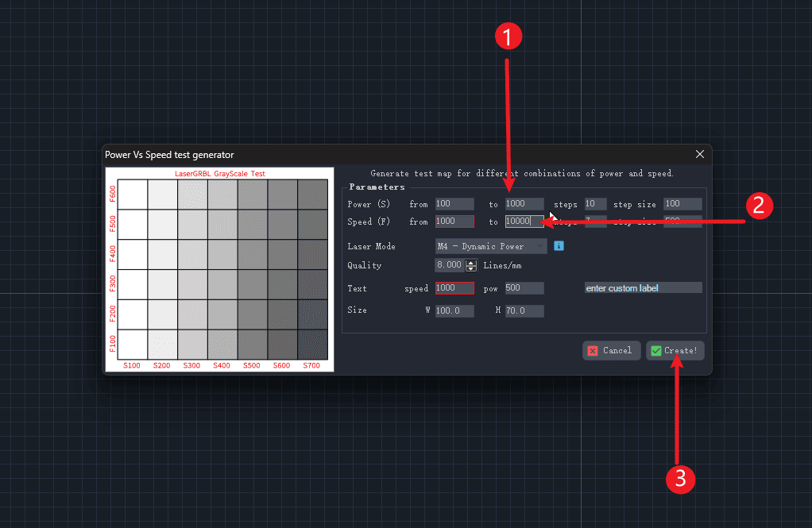Decrease Quality with the down stepper arrow
The width and height of the screenshot is (812, 528).
(x=471, y=269)
